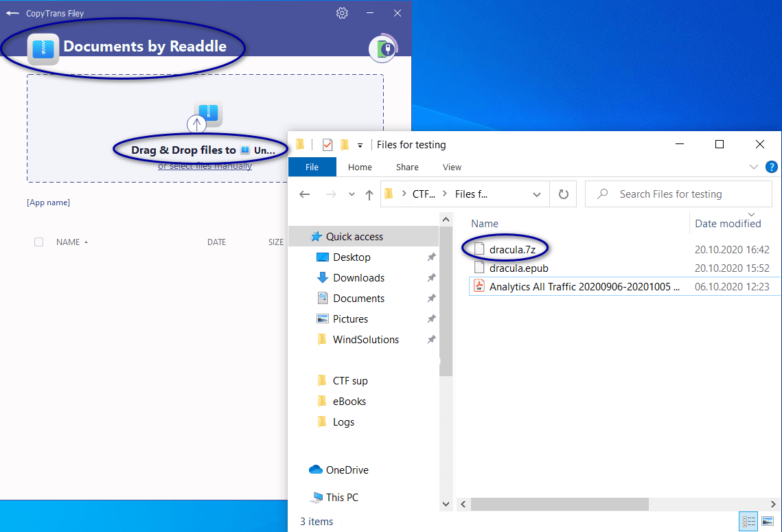Switch to Details view layout icon
Viewport: 782px width, 532px height.
pos(748,522)
